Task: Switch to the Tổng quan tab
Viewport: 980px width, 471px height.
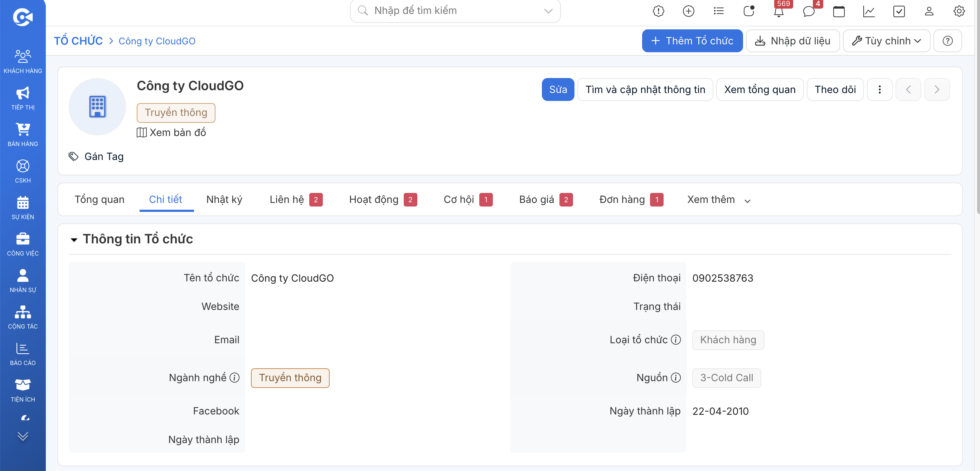Action: point(99,199)
